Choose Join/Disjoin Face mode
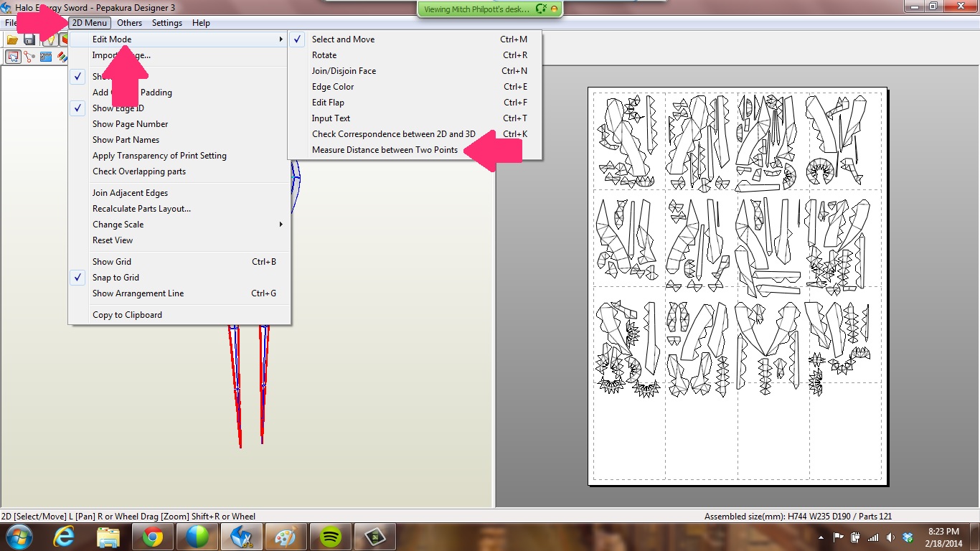Viewport: 980px width, 551px height. click(415, 71)
